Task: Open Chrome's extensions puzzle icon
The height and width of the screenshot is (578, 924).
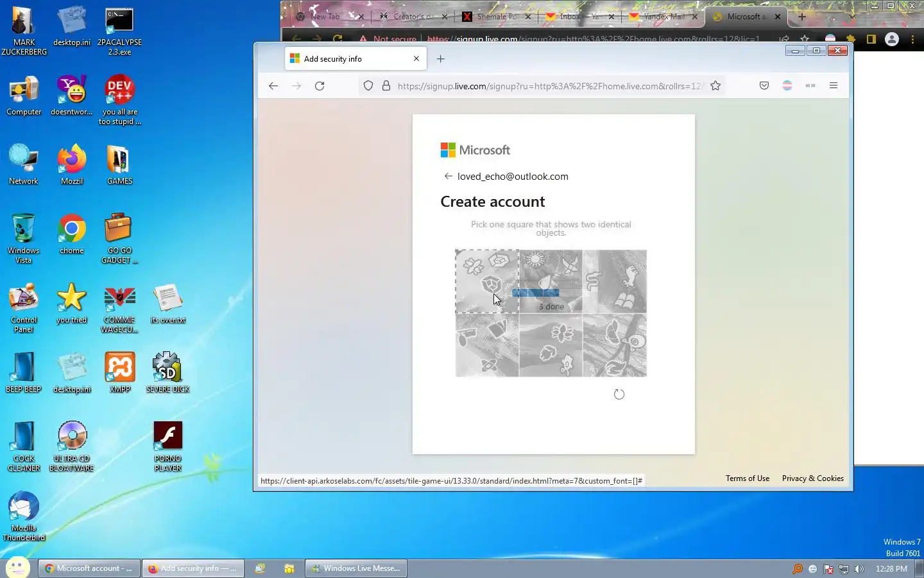Action: 851,39
